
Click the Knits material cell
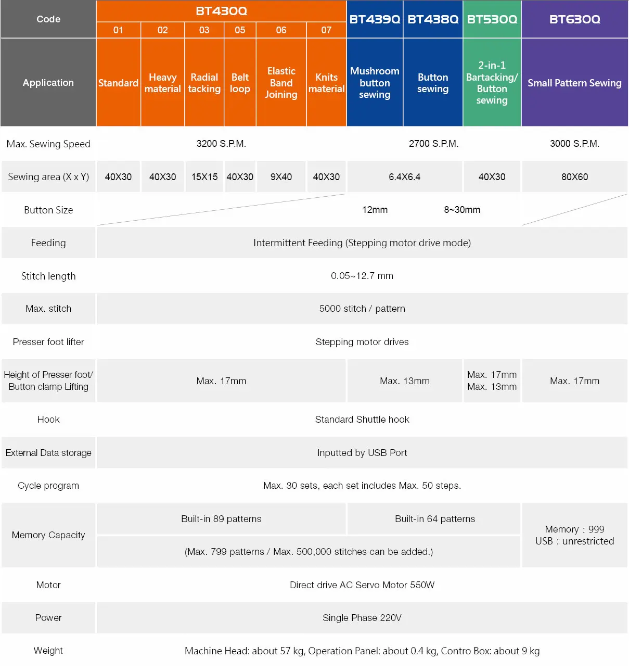(x=326, y=83)
